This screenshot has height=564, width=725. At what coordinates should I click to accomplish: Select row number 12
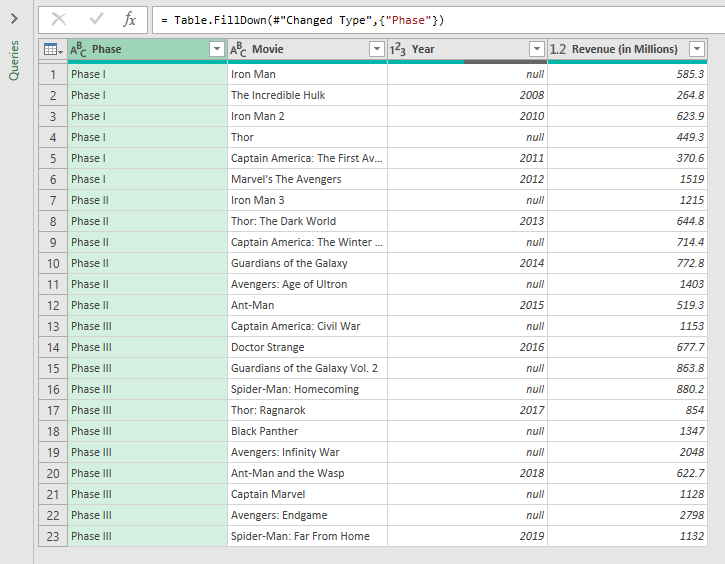pyautogui.click(x=53, y=306)
